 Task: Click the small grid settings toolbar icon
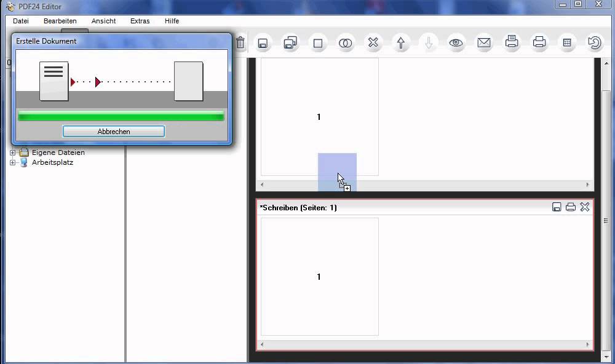point(567,43)
